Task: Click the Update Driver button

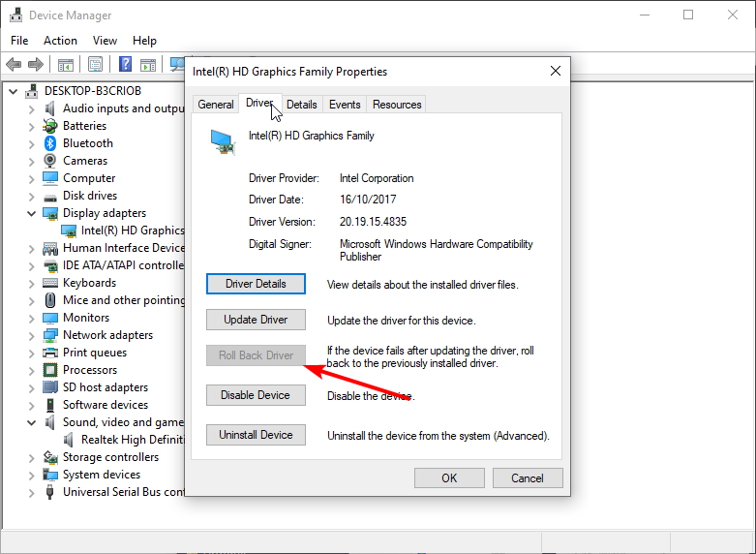Action: tap(256, 320)
